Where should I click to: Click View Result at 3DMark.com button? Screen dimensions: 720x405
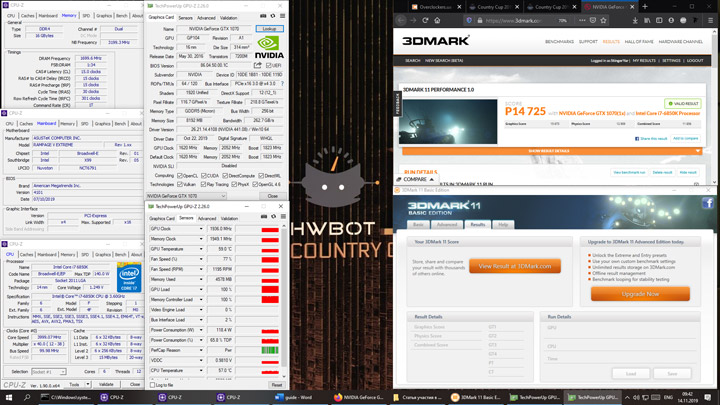[515, 266]
